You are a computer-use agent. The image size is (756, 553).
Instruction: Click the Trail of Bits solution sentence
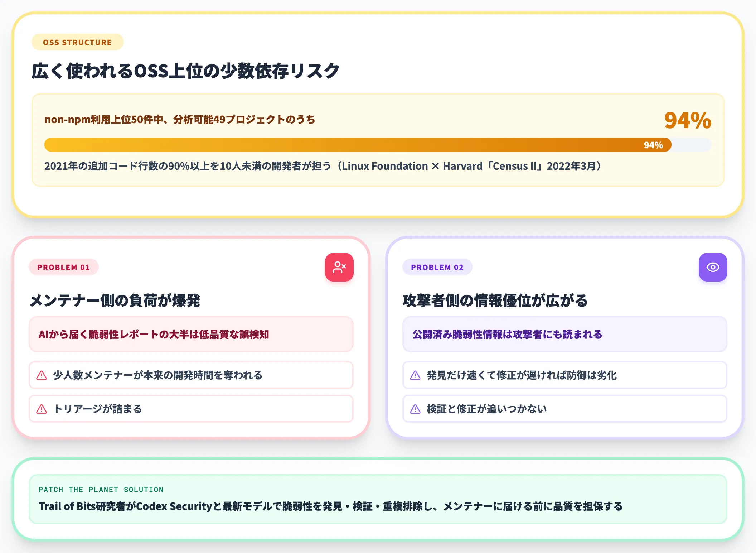331,506
